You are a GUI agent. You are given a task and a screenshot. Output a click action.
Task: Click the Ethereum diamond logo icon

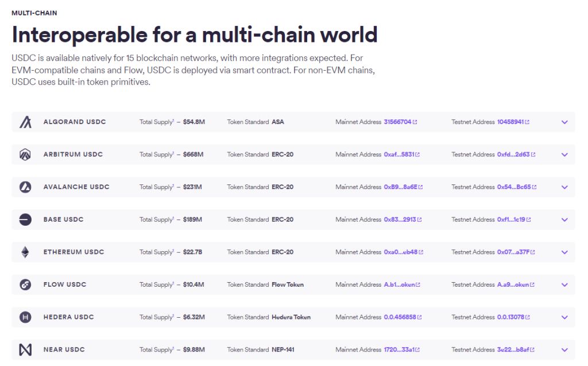click(x=25, y=252)
